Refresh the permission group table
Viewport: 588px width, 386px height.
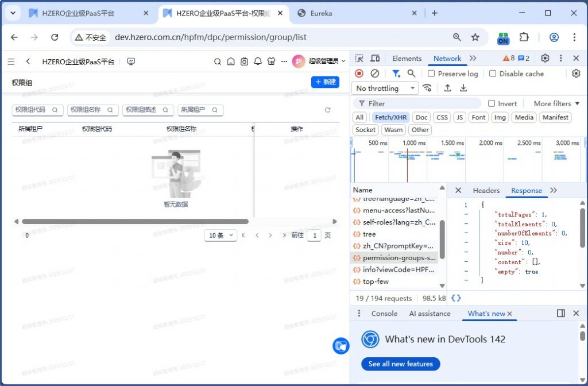[x=328, y=110]
